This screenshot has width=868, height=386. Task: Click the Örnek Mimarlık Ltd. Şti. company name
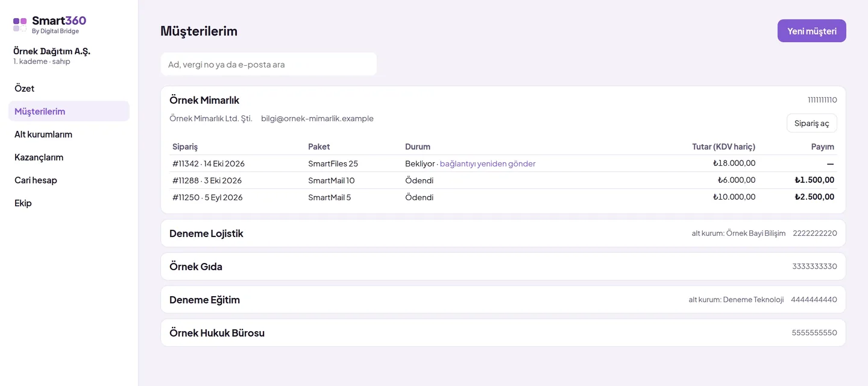point(211,118)
